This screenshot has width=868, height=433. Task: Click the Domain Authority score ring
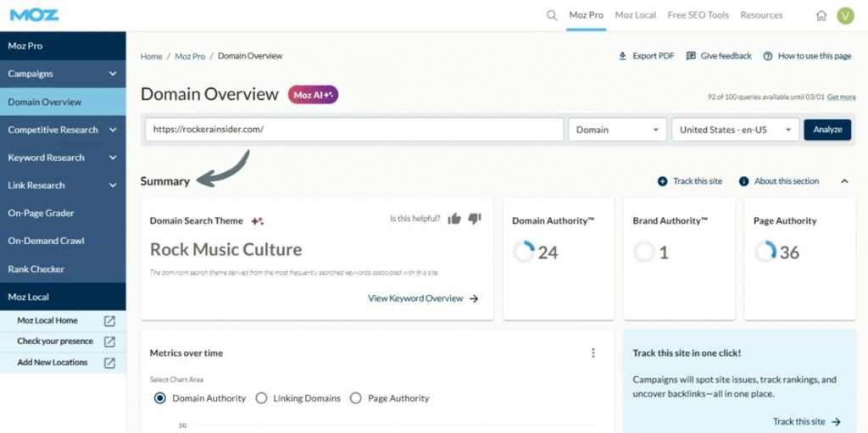524,252
